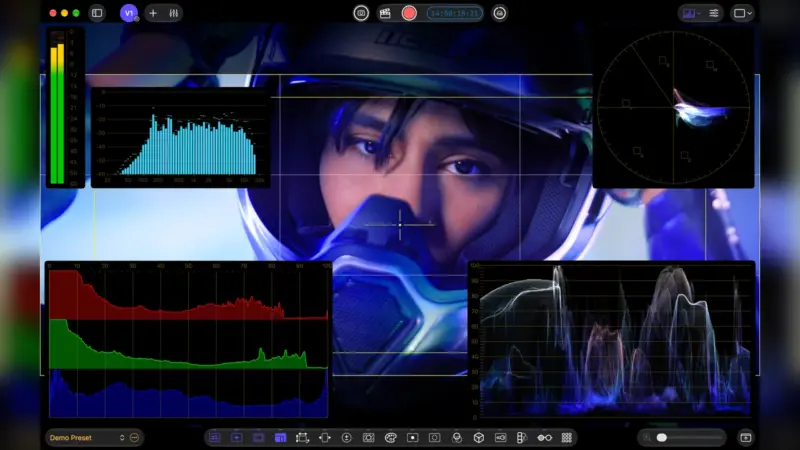Click the zoom magnifier icon
800x450 pixels.
(x=646, y=438)
